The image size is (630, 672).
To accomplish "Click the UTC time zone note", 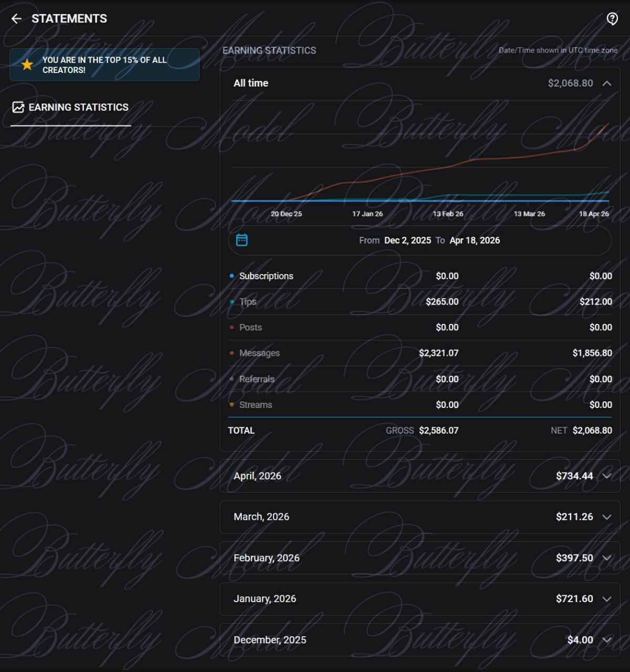I will 558,50.
